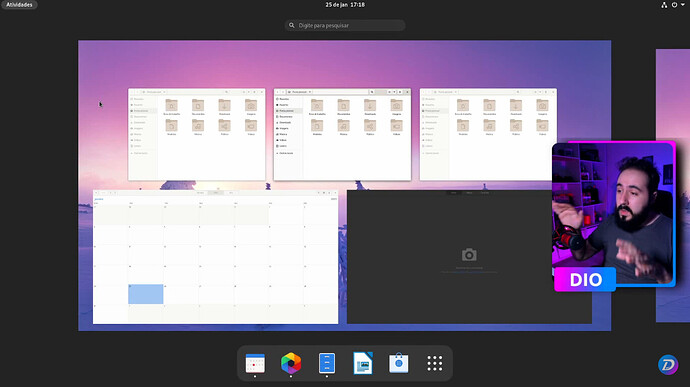
Task: Open the Calendar app from the dock
Action: [x=255, y=363]
